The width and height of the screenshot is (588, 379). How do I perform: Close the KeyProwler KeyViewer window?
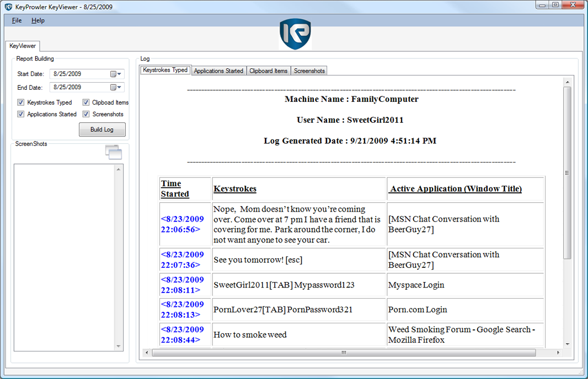click(573, 6)
